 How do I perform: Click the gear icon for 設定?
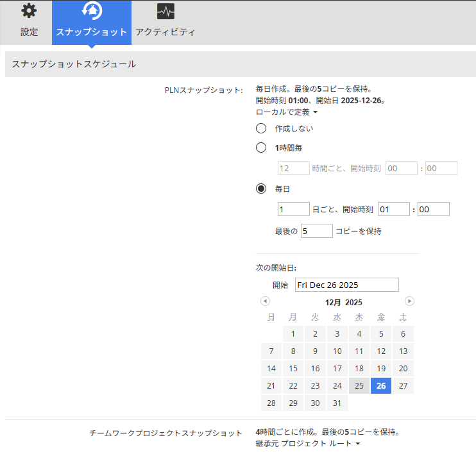[x=29, y=11]
